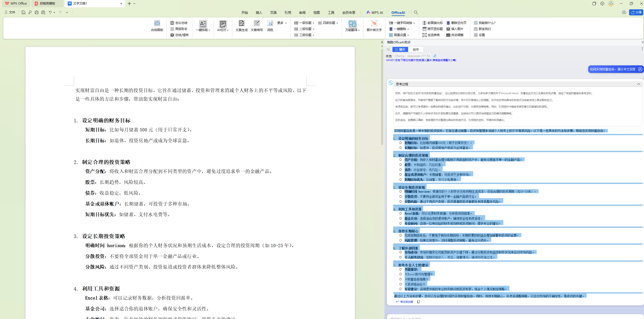The width and height of the screenshot is (644, 319).
Task: Click the 分享 share button at top right
Action: click(636, 12)
